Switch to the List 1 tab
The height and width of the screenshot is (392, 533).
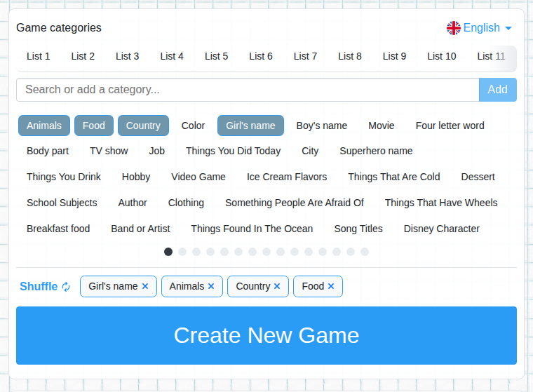pos(38,56)
